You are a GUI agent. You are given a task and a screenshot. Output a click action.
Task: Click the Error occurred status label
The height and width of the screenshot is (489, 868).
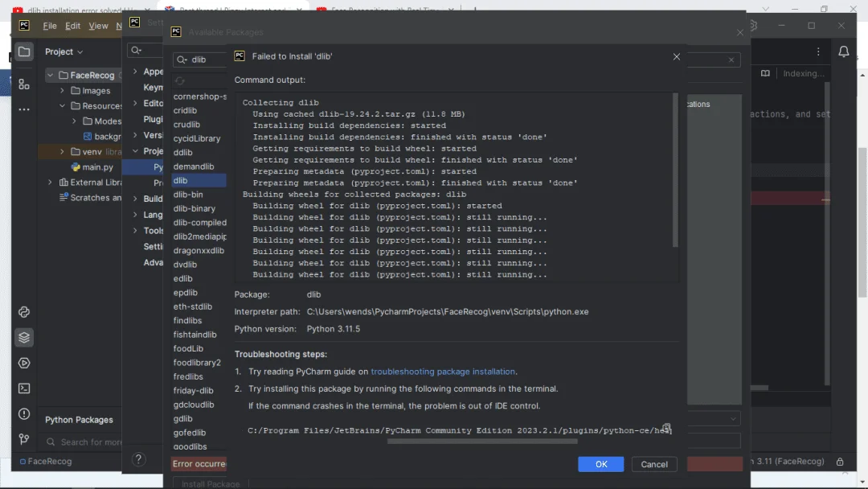(x=199, y=463)
